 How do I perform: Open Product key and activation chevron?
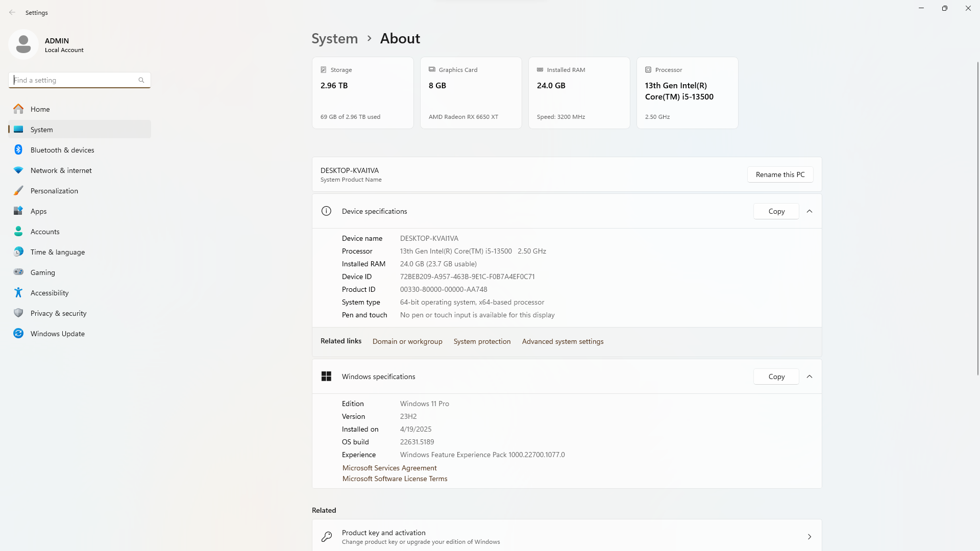[x=809, y=537]
